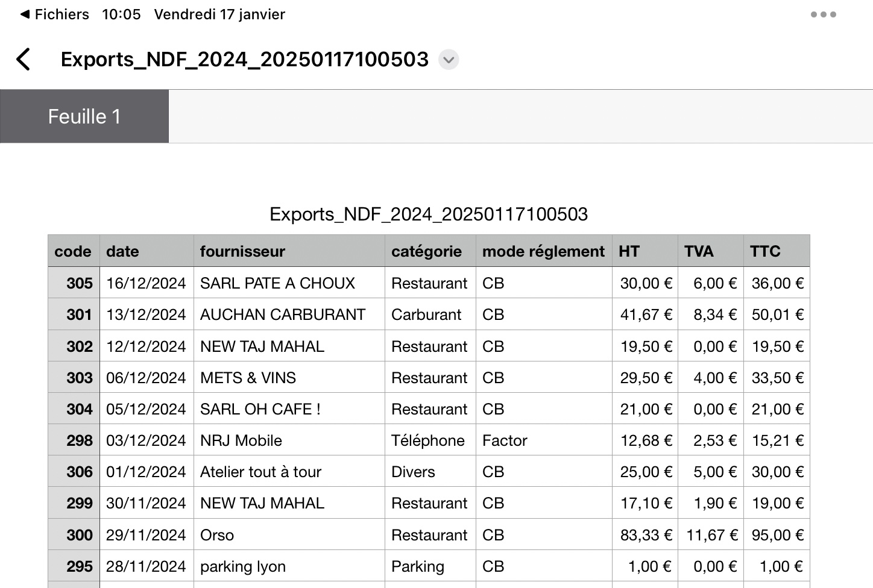Image resolution: width=873 pixels, height=588 pixels.
Task: Select the METS & VINS cell
Action: (x=289, y=378)
